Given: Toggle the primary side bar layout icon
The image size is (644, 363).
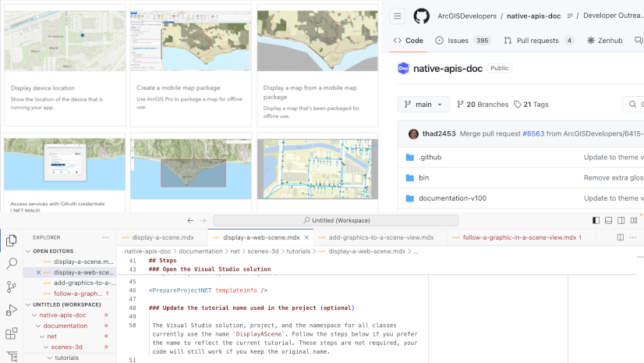Looking at the screenshot, I should tap(596, 220).
